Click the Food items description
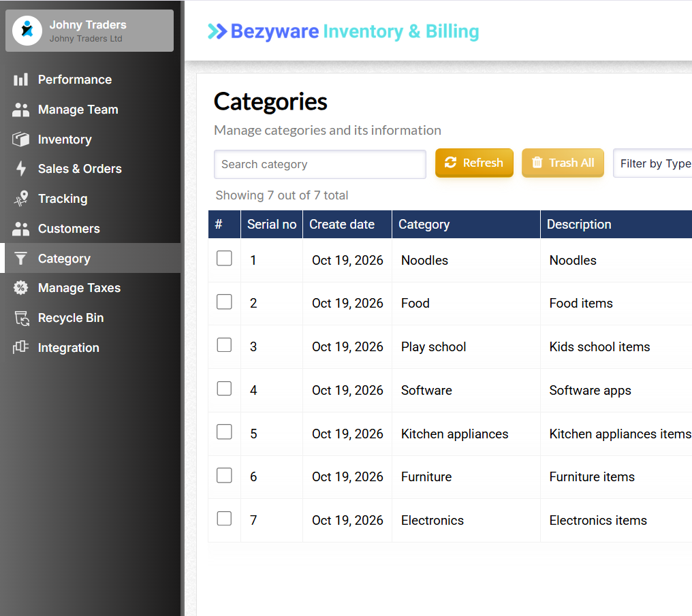Viewport: 692px width, 616px height. (x=581, y=304)
